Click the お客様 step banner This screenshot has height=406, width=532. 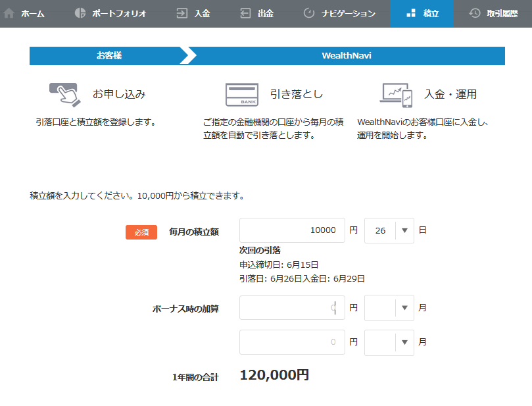[x=109, y=56]
